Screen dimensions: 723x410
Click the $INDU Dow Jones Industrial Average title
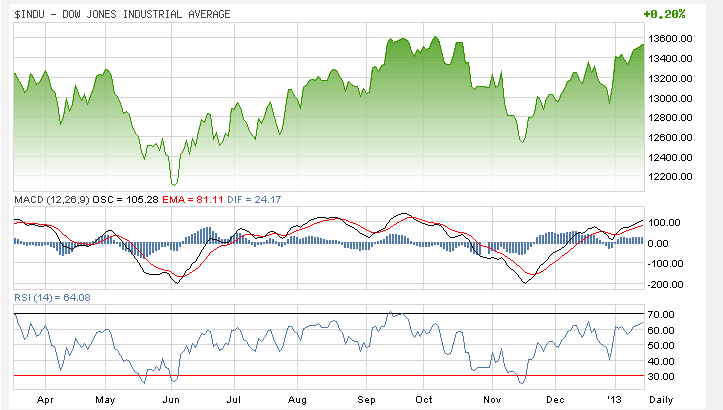[x=122, y=14]
